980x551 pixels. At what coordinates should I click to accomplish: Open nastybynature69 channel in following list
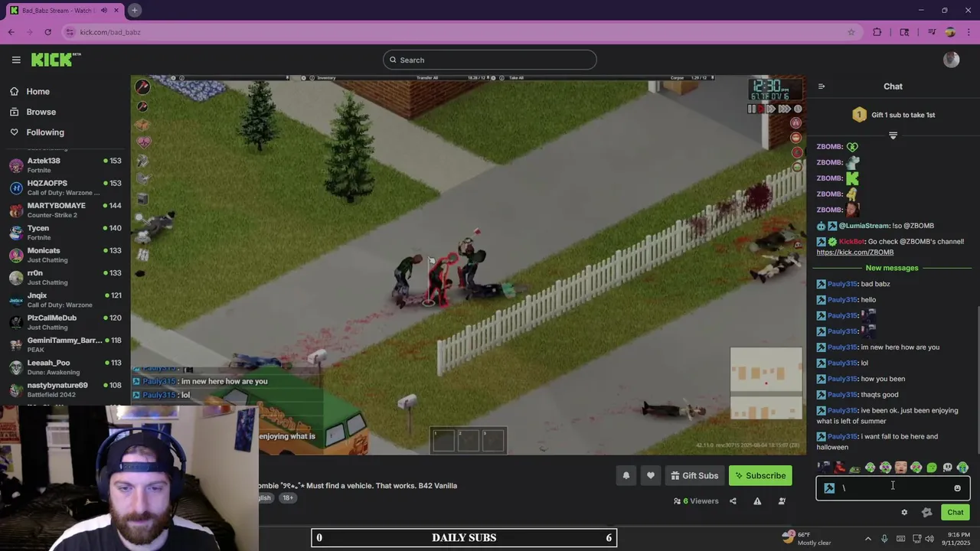[65, 390]
